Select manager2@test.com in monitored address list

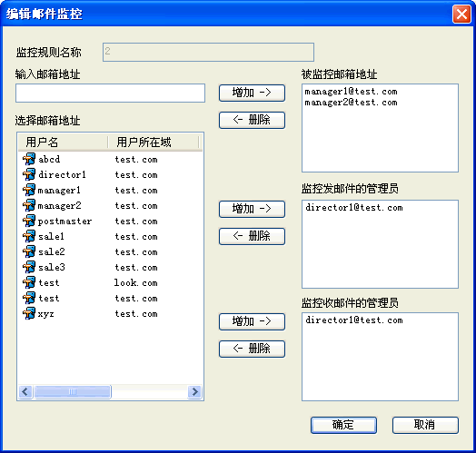point(351,103)
